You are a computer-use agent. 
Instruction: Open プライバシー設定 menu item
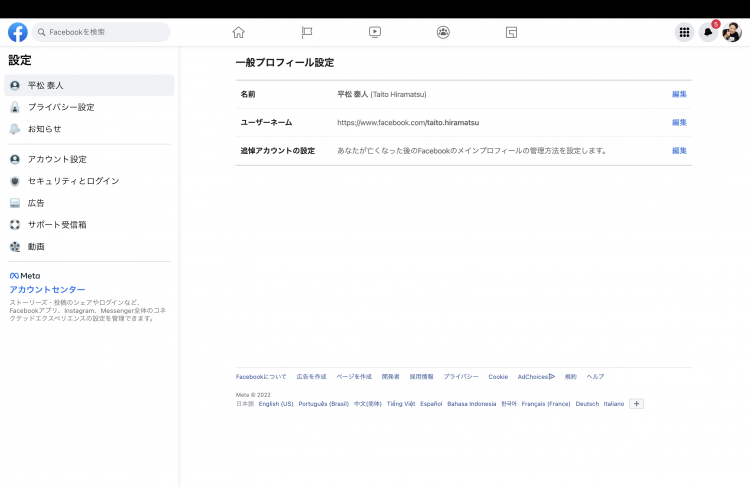[x=89, y=107]
